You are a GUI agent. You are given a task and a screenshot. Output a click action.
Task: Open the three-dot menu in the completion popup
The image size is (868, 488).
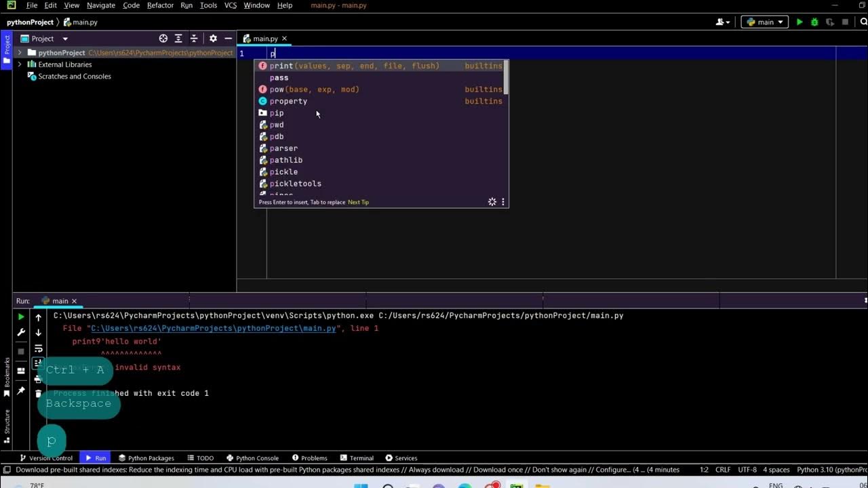coord(503,202)
